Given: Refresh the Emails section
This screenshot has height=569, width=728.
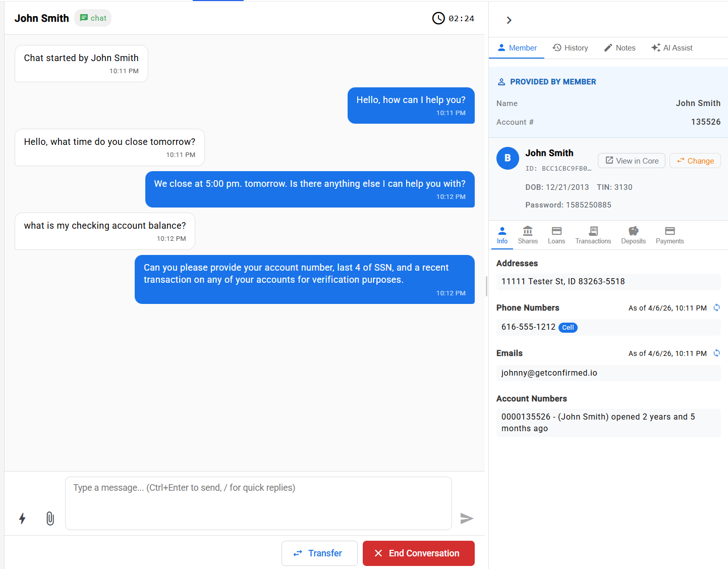Looking at the screenshot, I should click(716, 353).
